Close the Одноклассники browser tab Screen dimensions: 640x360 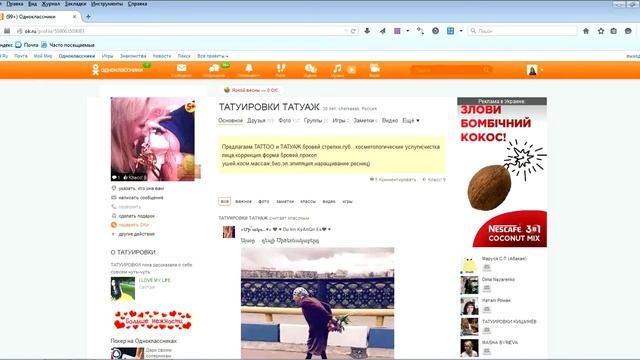coord(74,17)
